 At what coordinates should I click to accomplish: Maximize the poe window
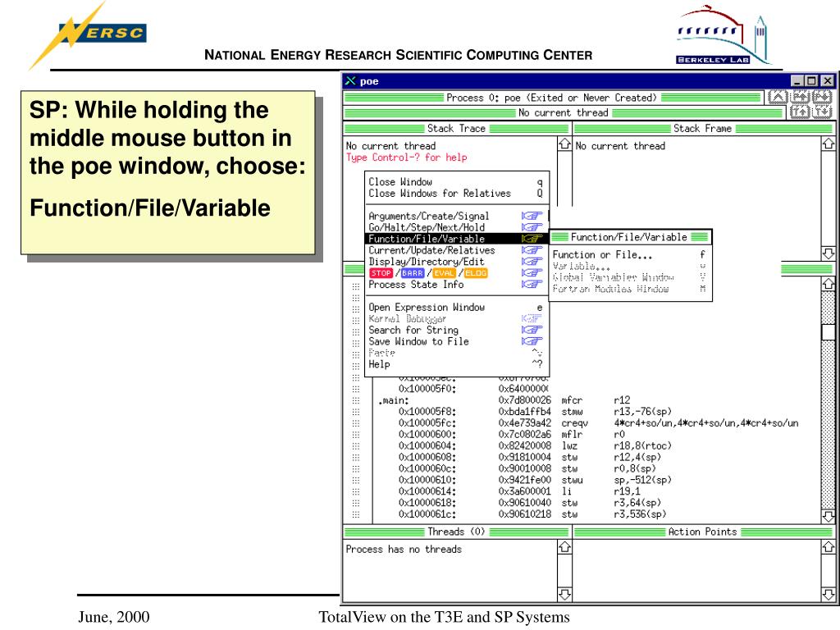click(812, 81)
